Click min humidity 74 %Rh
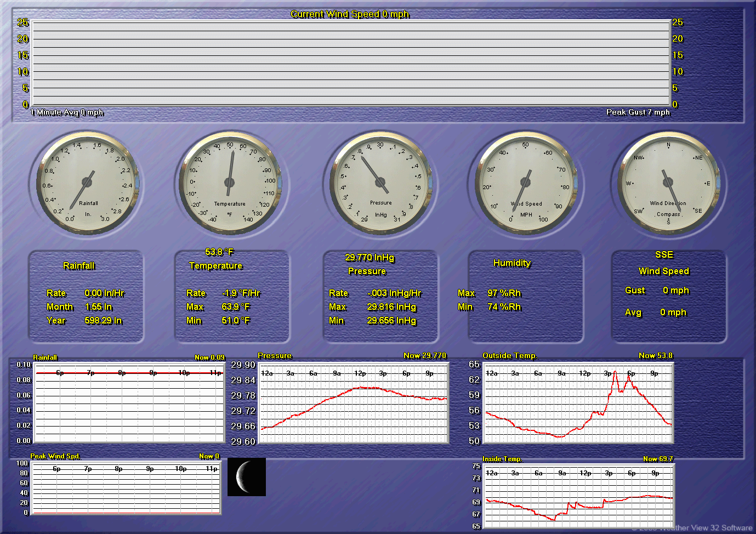Screen dimensions: 756x534 pyautogui.click(x=504, y=307)
